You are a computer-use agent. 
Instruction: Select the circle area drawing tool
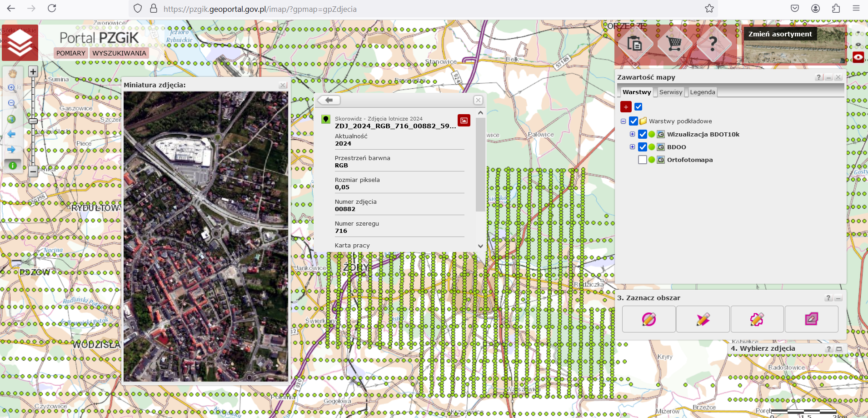[x=649, y=319]
